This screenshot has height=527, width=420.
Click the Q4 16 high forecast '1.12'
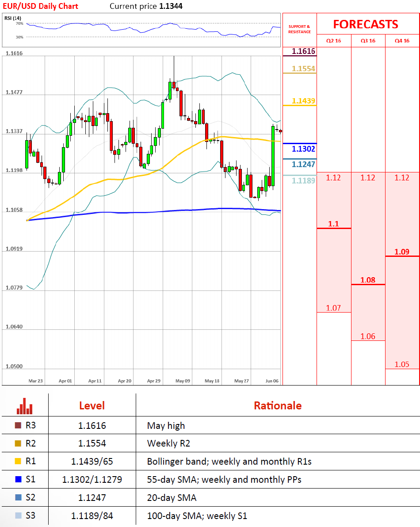(x=402, y=177)
